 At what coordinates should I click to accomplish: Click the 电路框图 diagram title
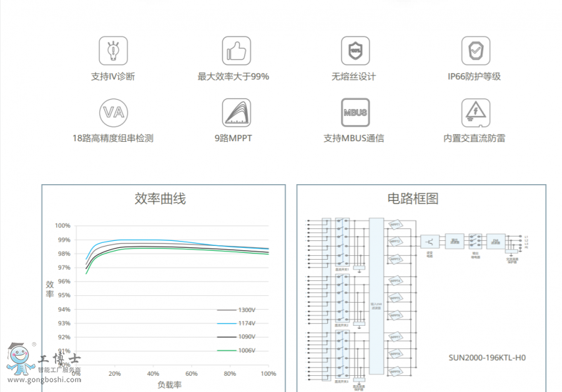point(413,199)
